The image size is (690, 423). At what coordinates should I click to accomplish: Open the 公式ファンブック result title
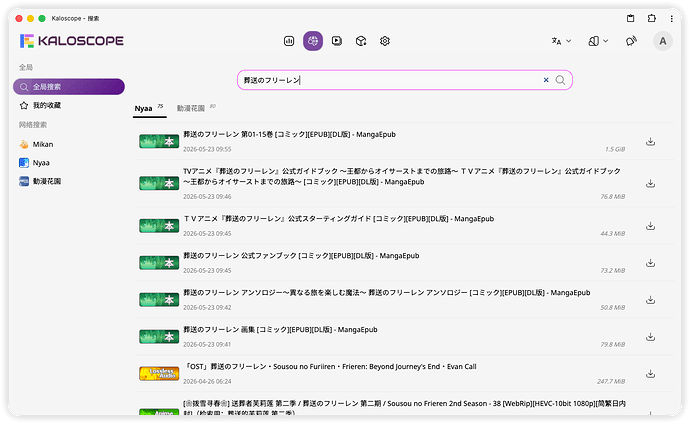coord(301,256)
